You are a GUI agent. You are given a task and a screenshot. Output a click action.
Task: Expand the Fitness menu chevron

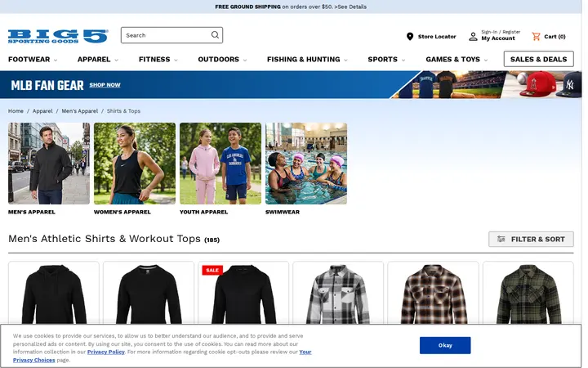coord(176,60)
